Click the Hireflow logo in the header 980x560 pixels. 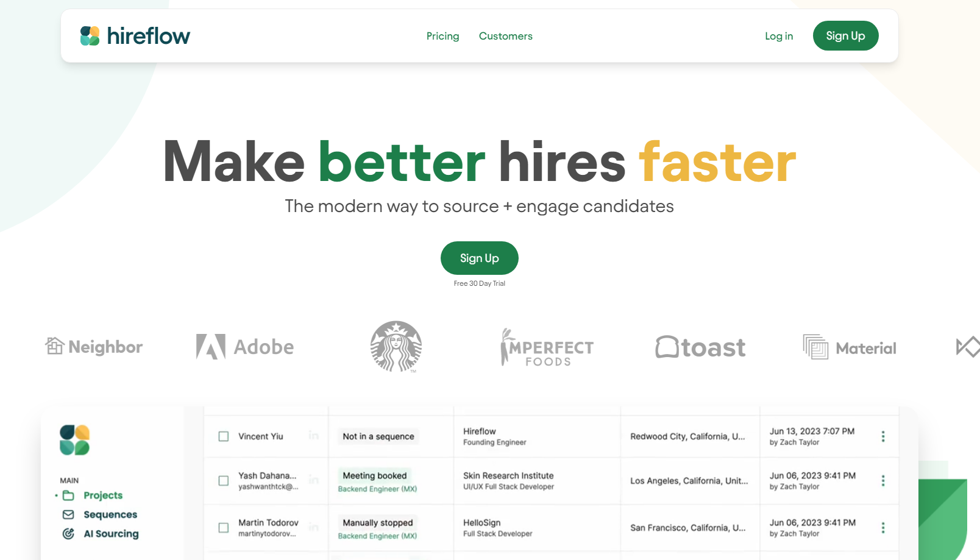135,36
